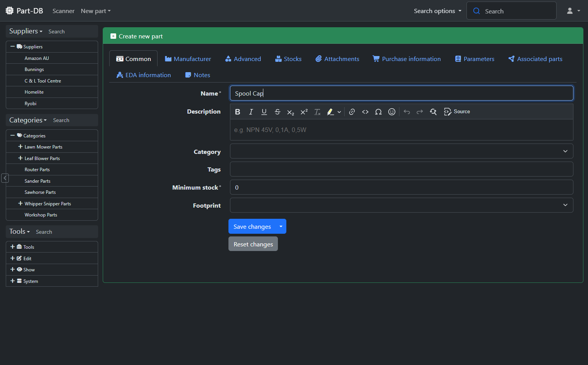This screenshot has height=365, width=588.
Task: Collapse the left sidebar panel
Action: (x=5, y=178)
